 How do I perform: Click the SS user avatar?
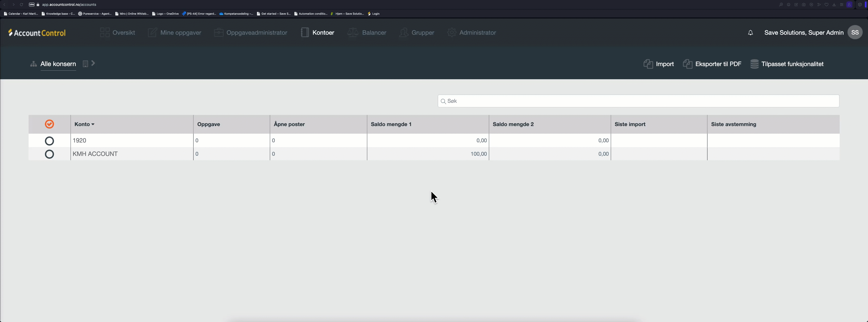pos(855,33)
